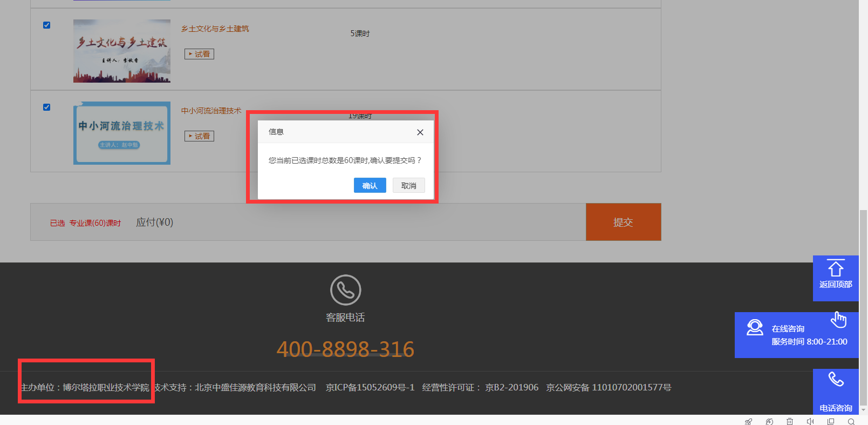The width and height of the screenshot is (868, 425).
Task: Uncheck the 中小河流治理技术 course checkbox
Action: pyautogui.click(x=47, y=107)
